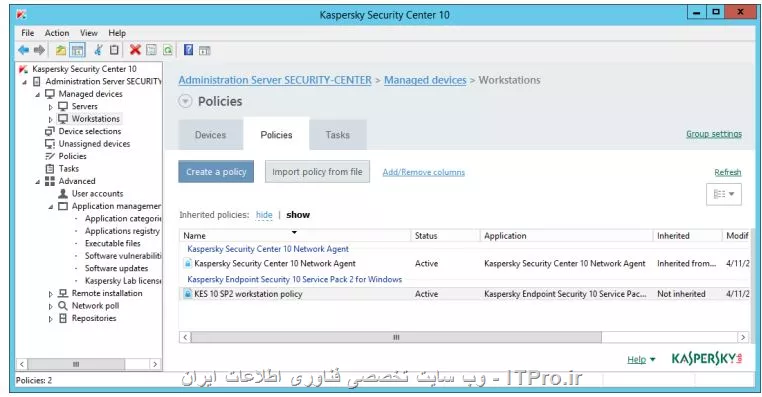Collapse the Managed devices tree arrow
The height and width of the screenshot is (397, 762).
point(38,94)
